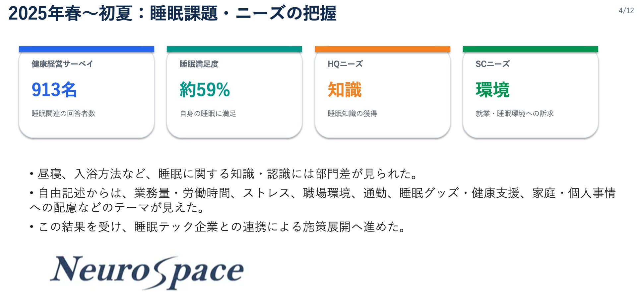This screenshot has height=308, width=644.
Task: Click the bullet about 睡眠テック企業との連携
Action: tap(218, 227)
